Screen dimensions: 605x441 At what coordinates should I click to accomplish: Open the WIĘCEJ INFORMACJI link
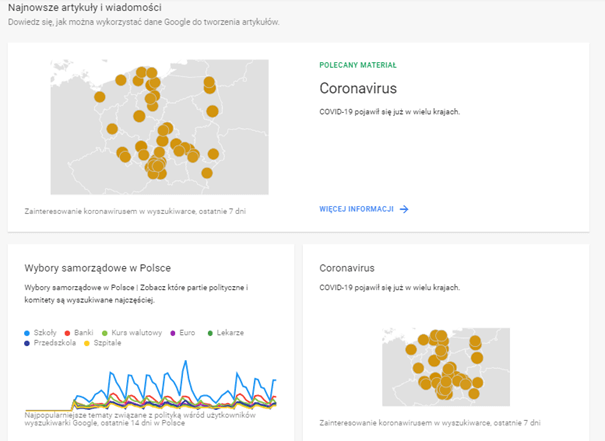tap(356, 210)
